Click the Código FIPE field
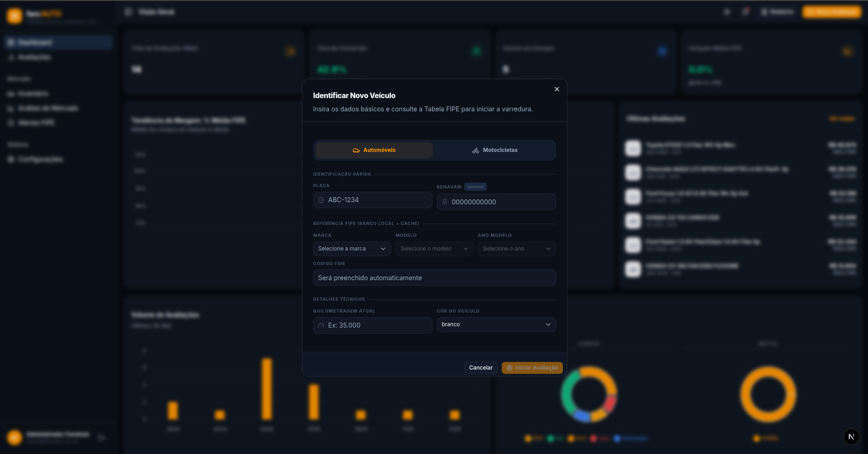This screenshot has width=868, height=454. tap(434, 277)
